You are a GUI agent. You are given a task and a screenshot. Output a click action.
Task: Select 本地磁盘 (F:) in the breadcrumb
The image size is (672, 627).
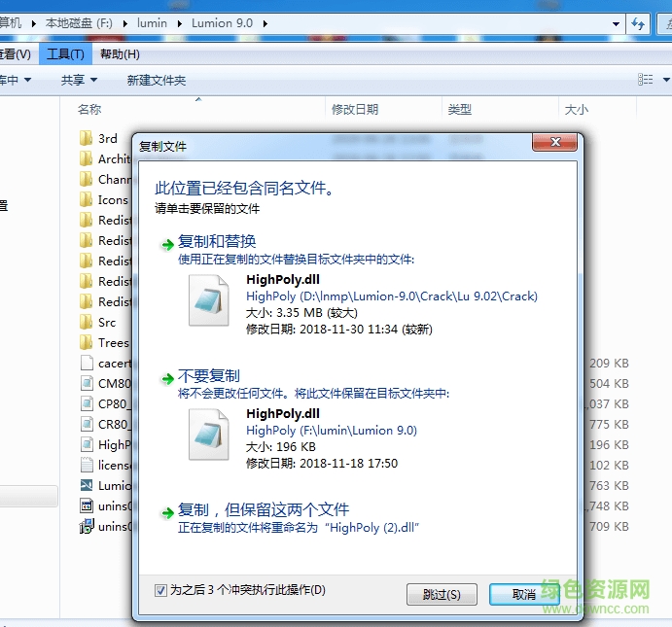[x=79, y=23]
